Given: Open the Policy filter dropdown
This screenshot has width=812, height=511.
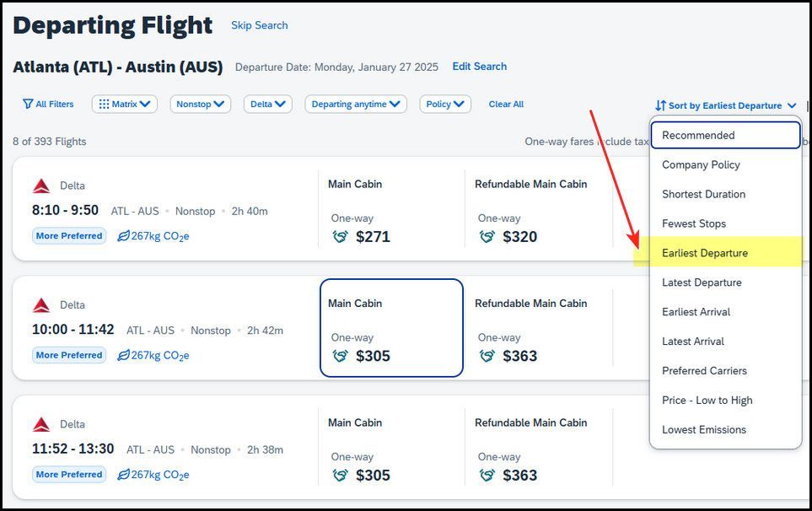Looking at the screenshot, I should [x=445, y=104].
